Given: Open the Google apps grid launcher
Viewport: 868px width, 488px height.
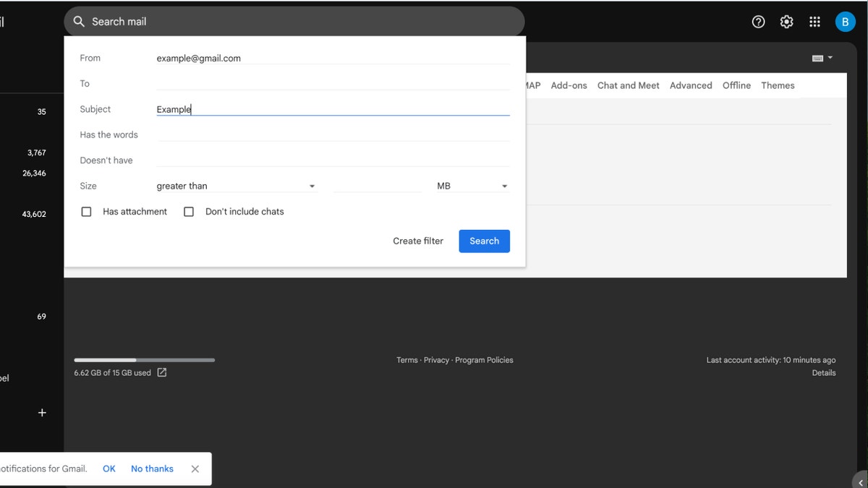Looking at the screenshot, I should coord(814,22).
